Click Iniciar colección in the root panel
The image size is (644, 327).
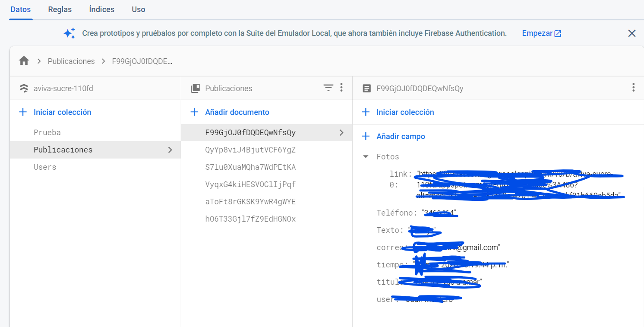(63, 112)
